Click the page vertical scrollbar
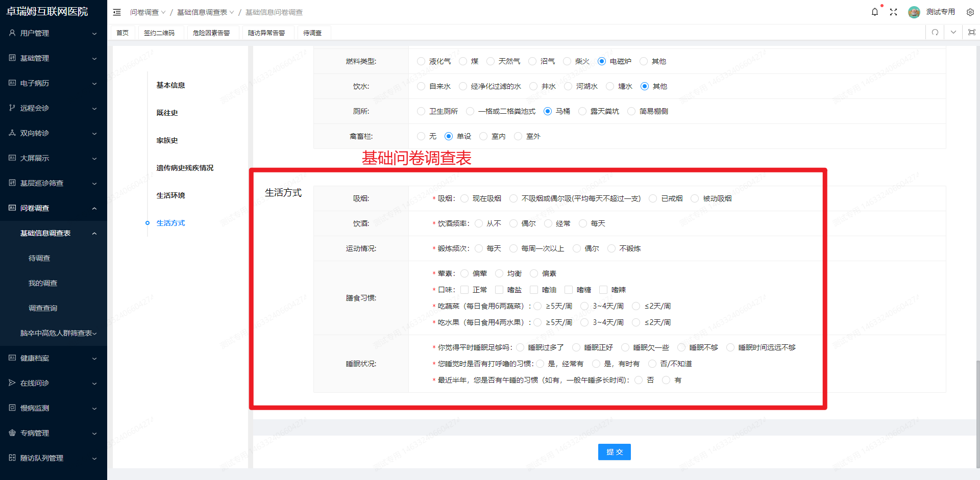 [x=977, y=414]
